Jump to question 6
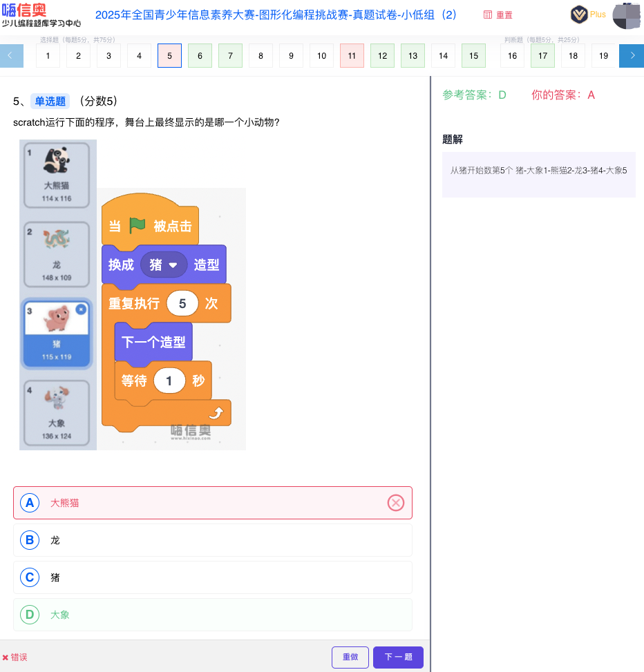This screenshot has width=644, height=672. (x=200, y=56)
